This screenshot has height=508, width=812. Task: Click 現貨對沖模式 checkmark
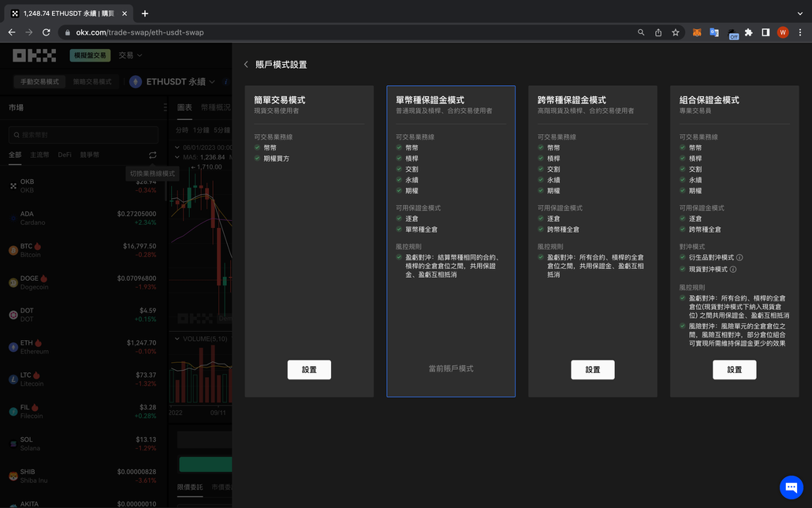tap(683, 269)
